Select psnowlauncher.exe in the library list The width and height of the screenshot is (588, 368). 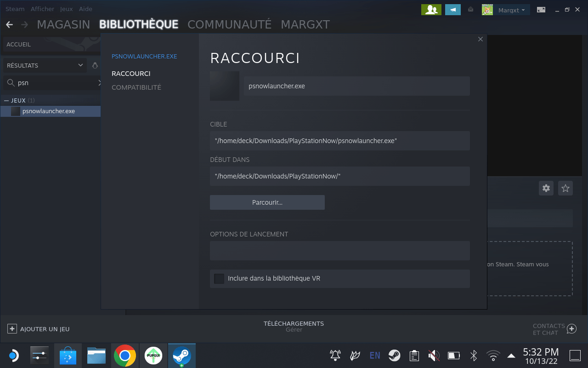pyautogui.click(x=51, y=111)
